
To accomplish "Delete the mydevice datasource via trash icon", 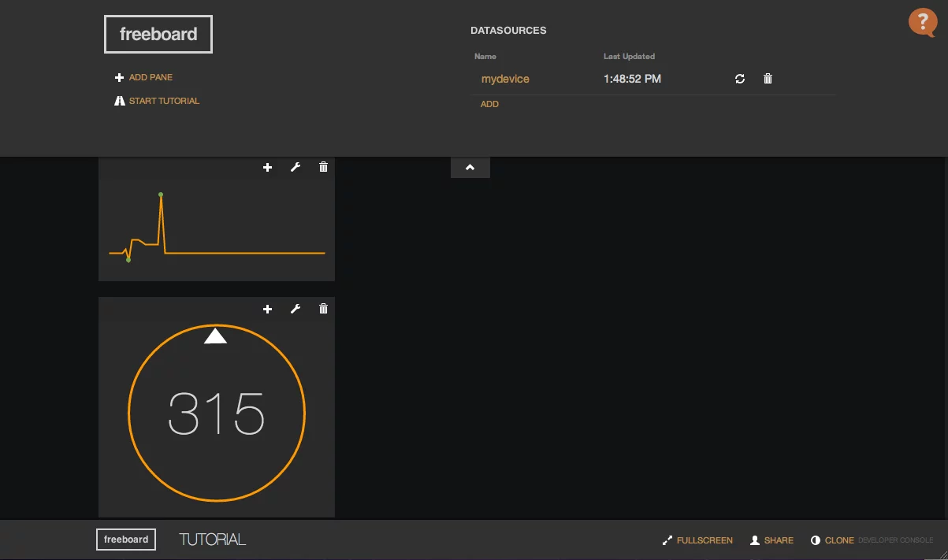I will pos(768,79).
